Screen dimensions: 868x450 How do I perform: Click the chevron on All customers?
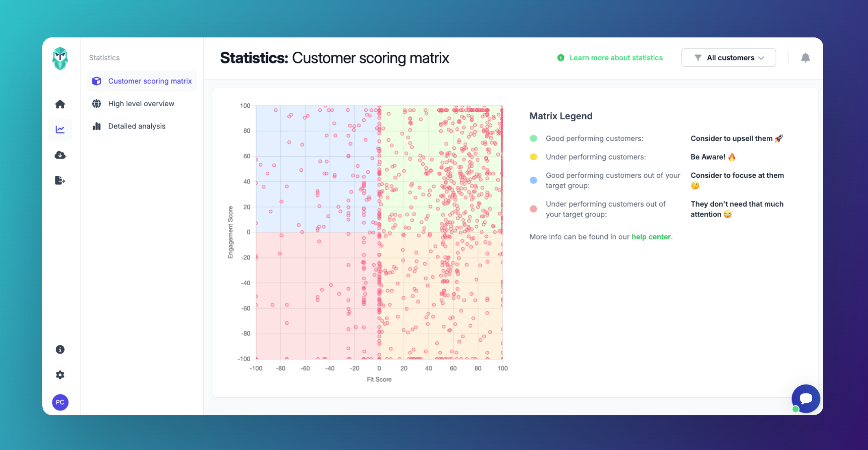click(x=761, y=58)
